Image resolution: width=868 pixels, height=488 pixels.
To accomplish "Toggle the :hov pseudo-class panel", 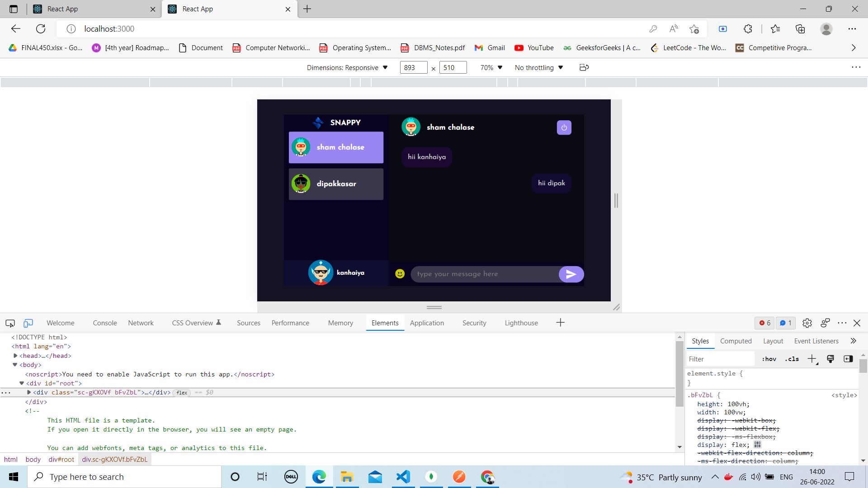I will pyautogui.click(x=769, y=359).
